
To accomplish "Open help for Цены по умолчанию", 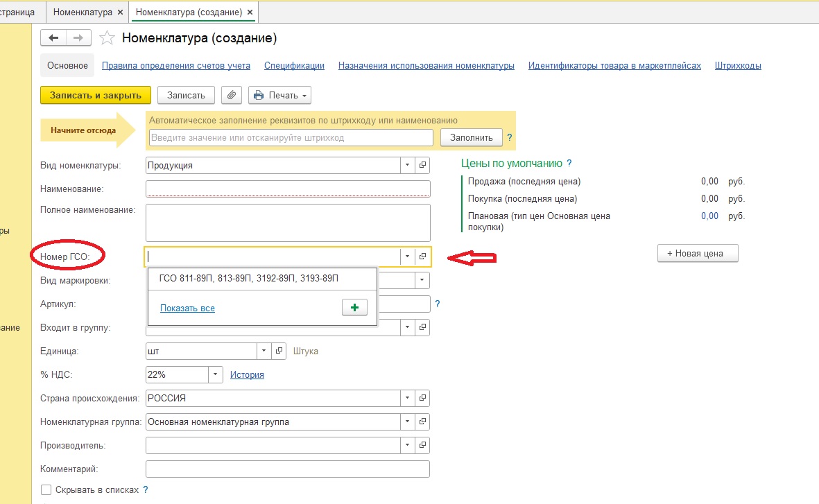I will (569, 164).
